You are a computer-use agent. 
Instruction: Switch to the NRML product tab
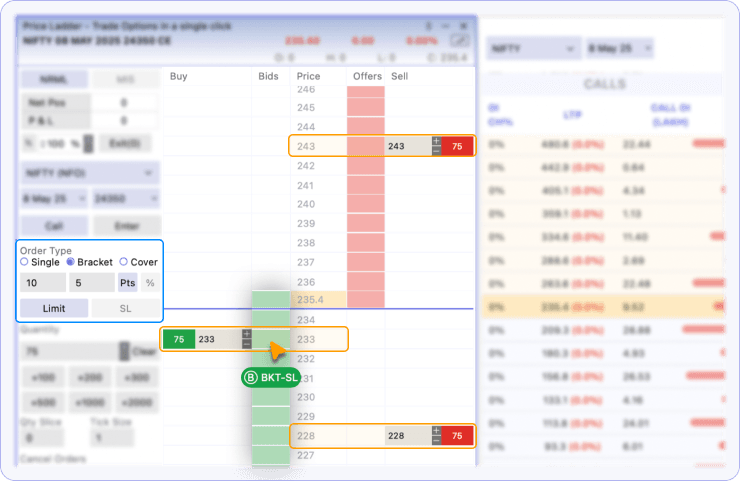click(x=54, y=79)
